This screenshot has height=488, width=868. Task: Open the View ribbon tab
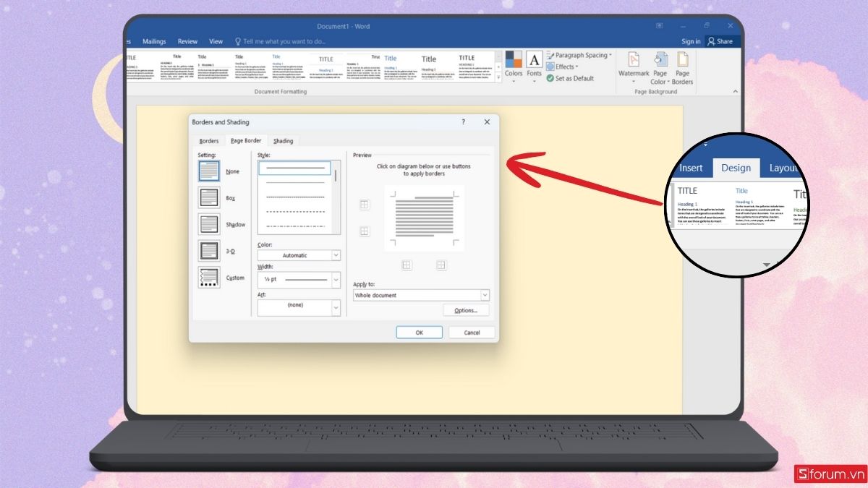pyautogui.click(x=216, y=41)
